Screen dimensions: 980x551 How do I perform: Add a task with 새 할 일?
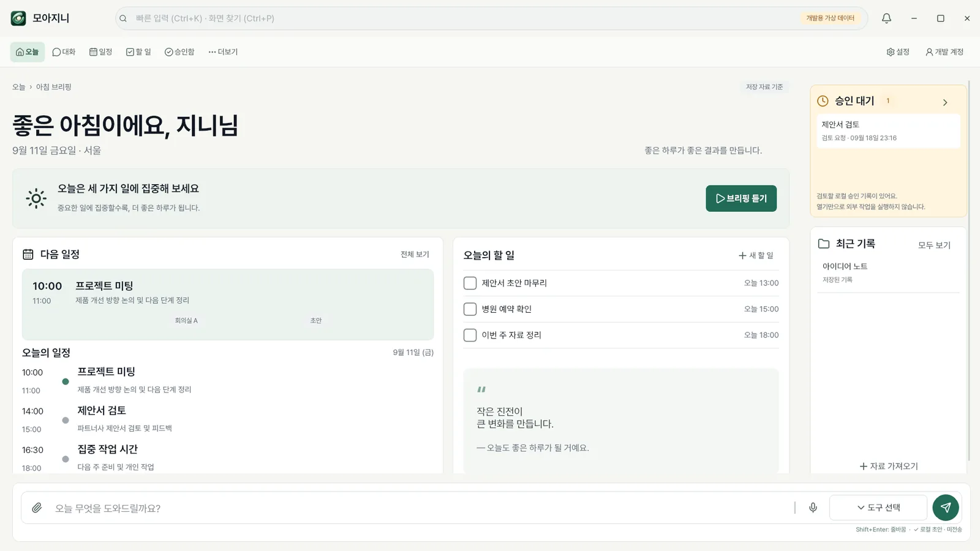click(x=756, y=255)
